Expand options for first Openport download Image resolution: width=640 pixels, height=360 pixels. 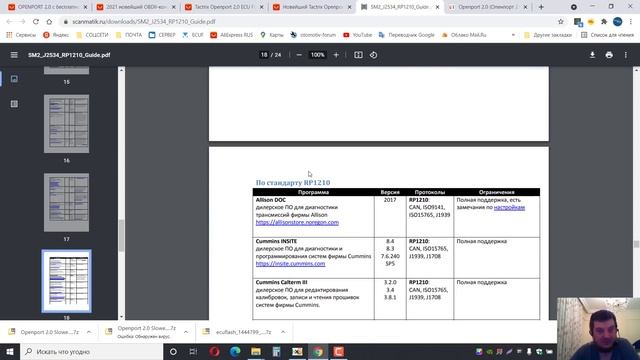[89, 332]
